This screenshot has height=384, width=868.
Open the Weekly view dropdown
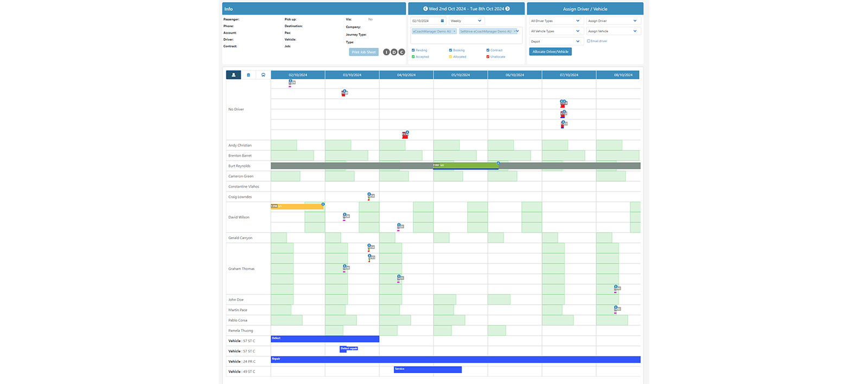pos(466,21)
